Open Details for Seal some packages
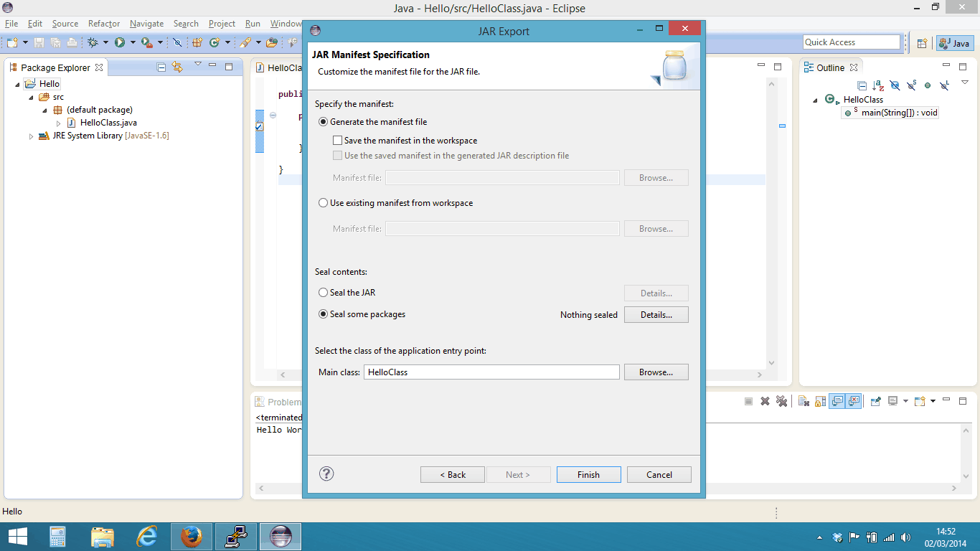 [656, 314]
